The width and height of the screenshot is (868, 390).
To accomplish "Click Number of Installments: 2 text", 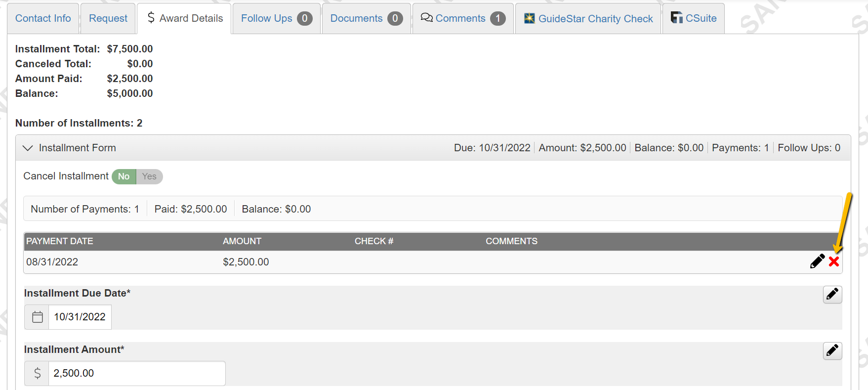I will (x=79, y=123).
